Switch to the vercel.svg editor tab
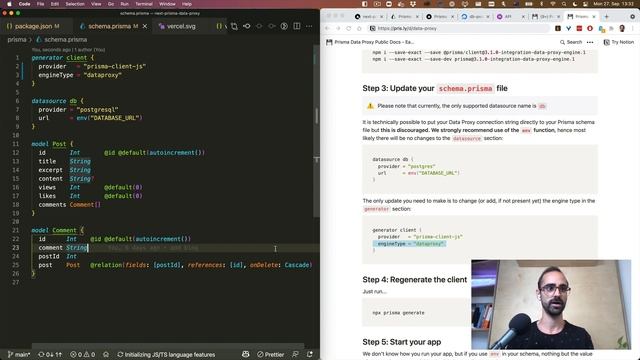 tap(181, 26)
